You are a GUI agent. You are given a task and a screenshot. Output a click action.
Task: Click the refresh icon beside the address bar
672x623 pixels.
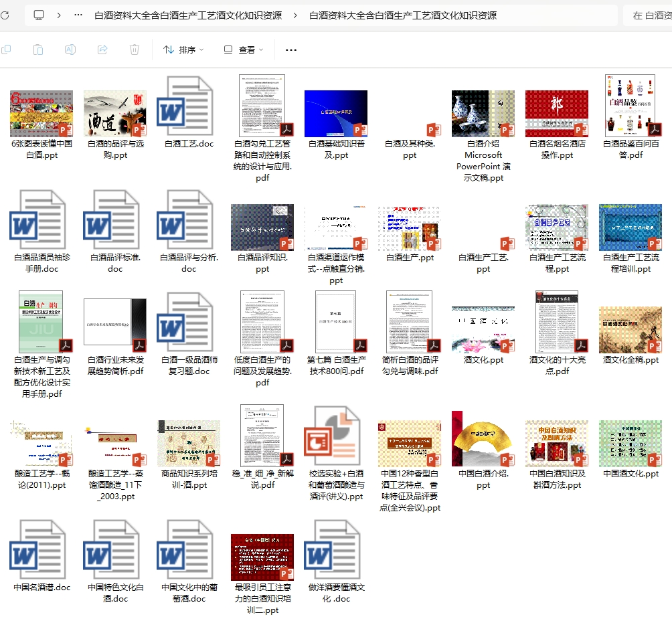[4, 15]
